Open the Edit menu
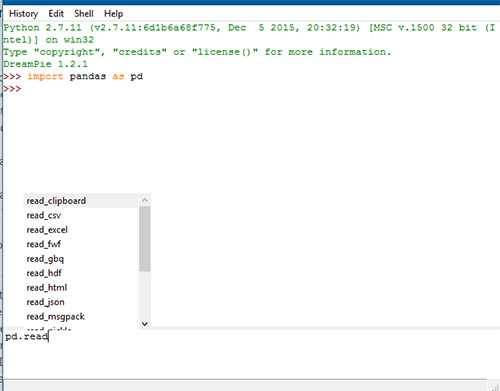This screenshot has width=500, height=391. click(56, 14)
